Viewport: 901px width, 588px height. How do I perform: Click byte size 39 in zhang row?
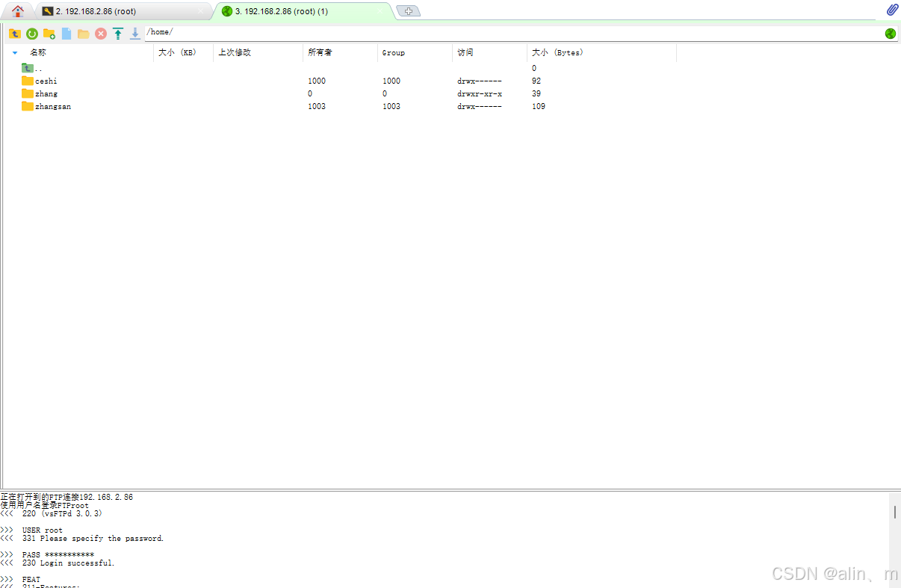[536, 93]
